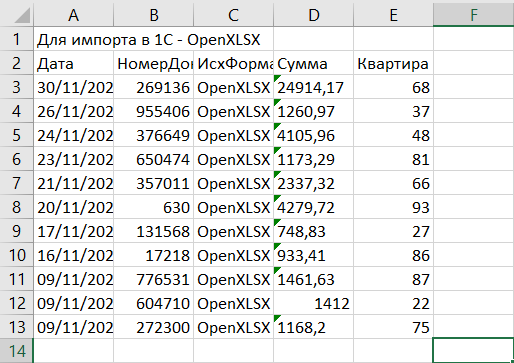Select sum cell 933,41

[313, 255]
